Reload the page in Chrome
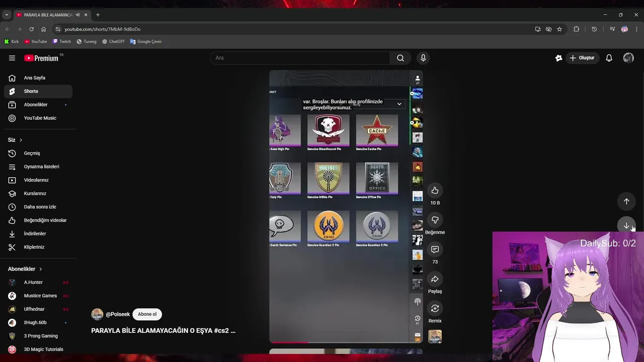 pyautogui.click(x=31, y=29)
